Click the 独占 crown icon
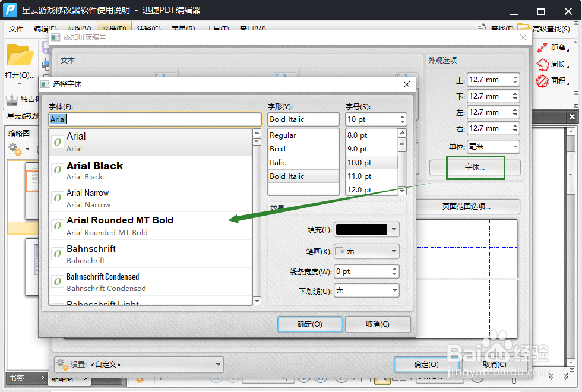This screenshot has height=392, width=582. click(x=12, y=99)
